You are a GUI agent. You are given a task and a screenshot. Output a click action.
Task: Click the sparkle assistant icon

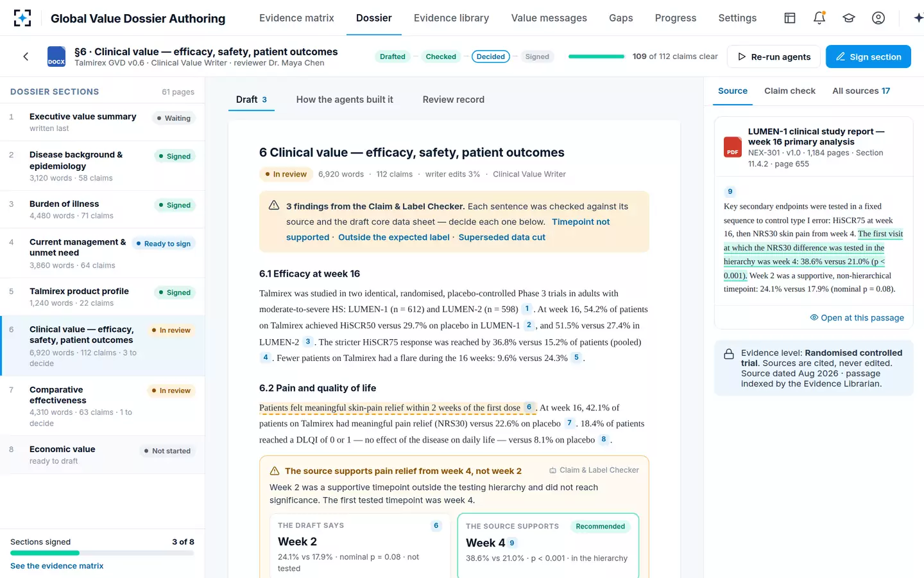(x=918, y=18)
